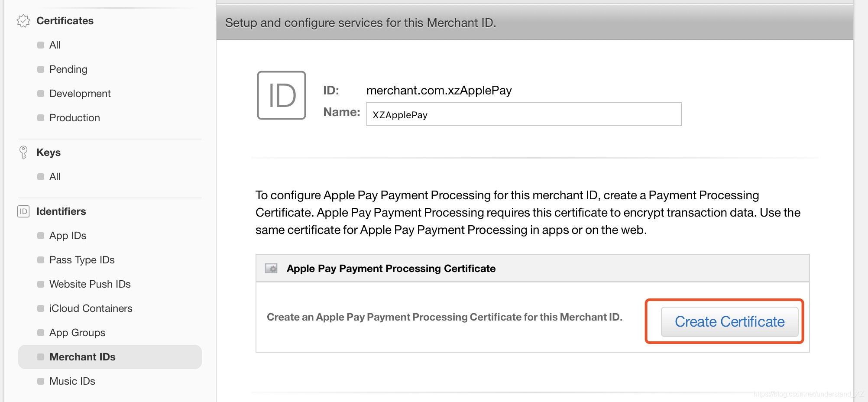Open Music IDs

pos(72,381)
